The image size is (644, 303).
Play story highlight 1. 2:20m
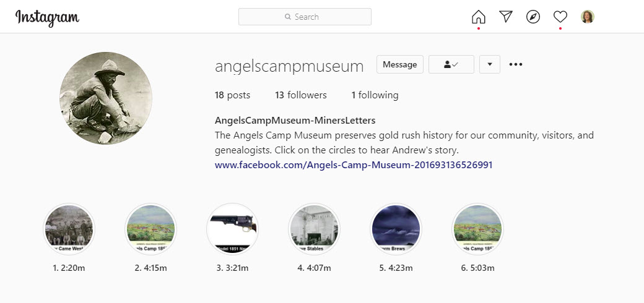pyautogui.click(x=69, y=229)
